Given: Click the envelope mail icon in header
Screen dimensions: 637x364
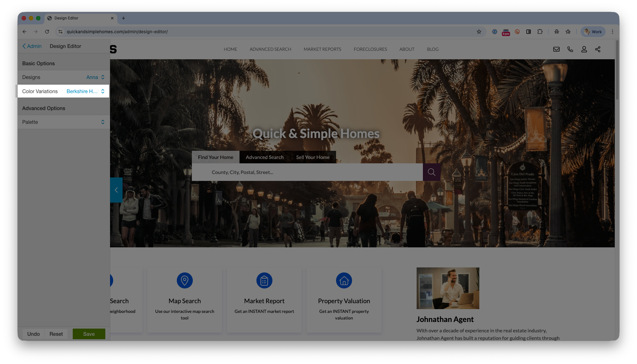Looking at the screenshot, I should click(556, 49).
